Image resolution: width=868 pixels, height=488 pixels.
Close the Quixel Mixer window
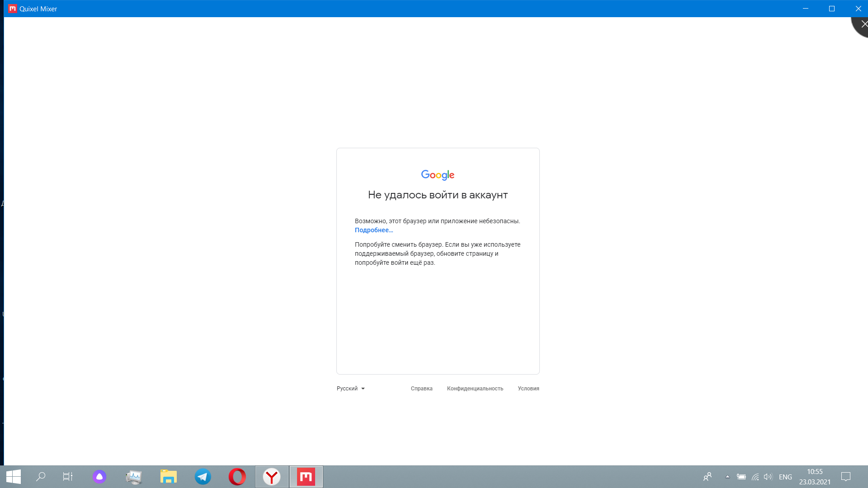(858, 9)
